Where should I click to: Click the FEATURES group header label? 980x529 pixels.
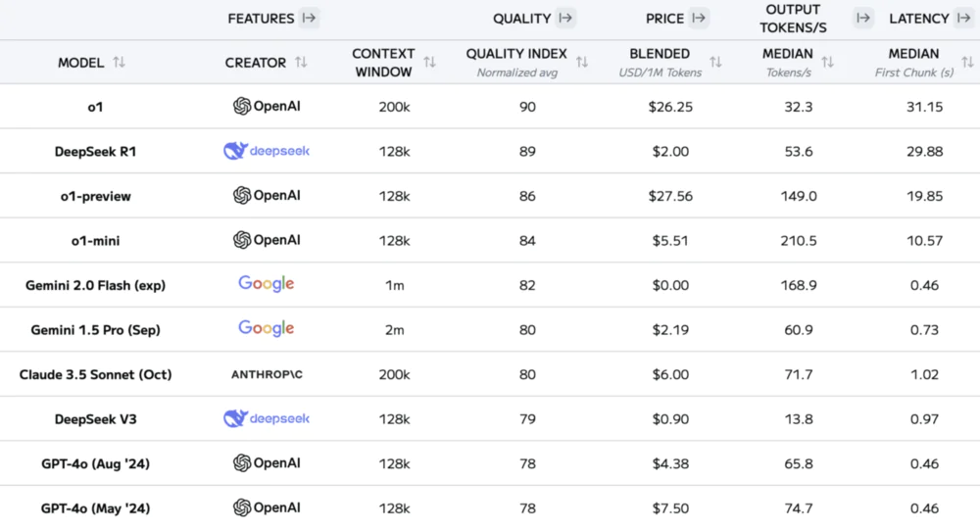pyautogui.click(x=261, y=19)
